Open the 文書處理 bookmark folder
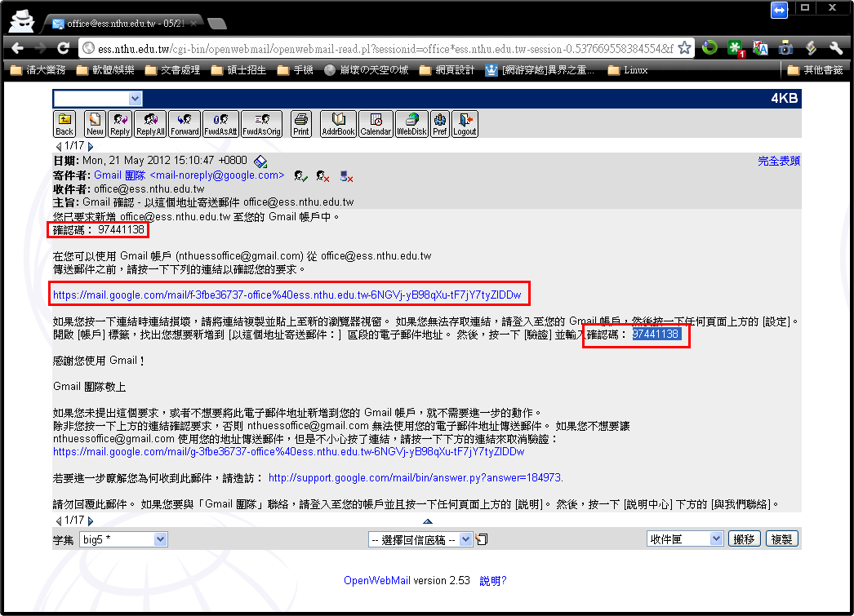Screen dimensions: 854x616 172,70
